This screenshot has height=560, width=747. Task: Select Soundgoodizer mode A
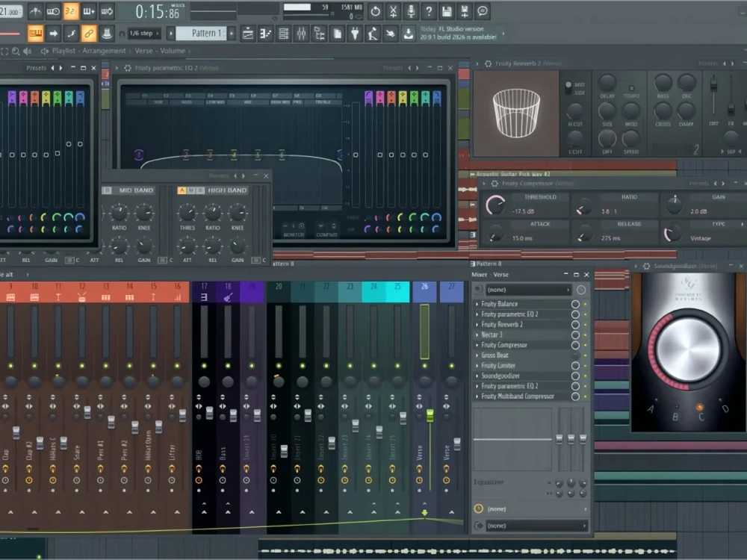(651, 409)
